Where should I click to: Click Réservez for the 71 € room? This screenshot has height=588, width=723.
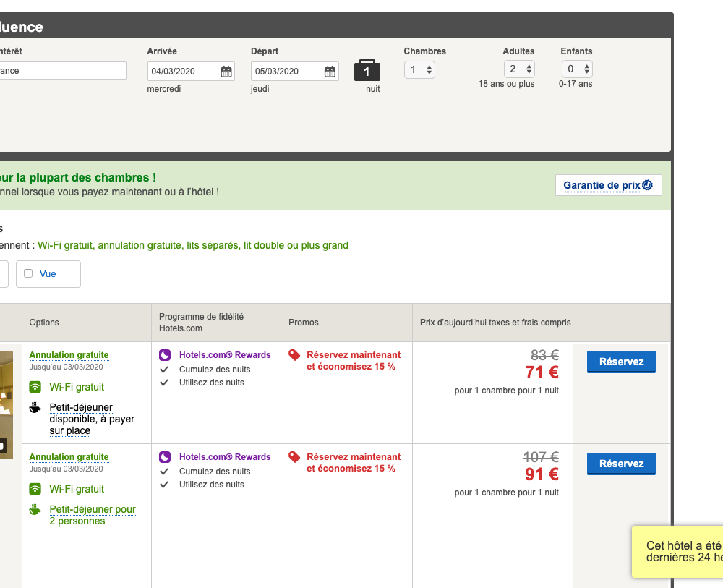(621, 362)
